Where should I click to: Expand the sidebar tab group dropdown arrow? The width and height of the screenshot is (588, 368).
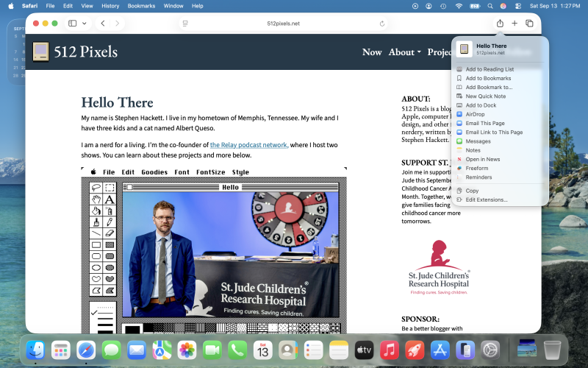tap(85, 24)
